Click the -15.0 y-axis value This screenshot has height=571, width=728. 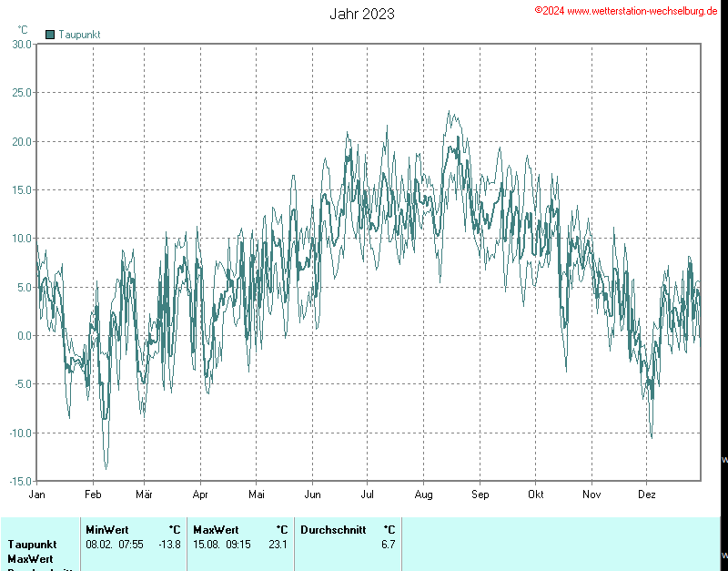(x=21, y=482)
